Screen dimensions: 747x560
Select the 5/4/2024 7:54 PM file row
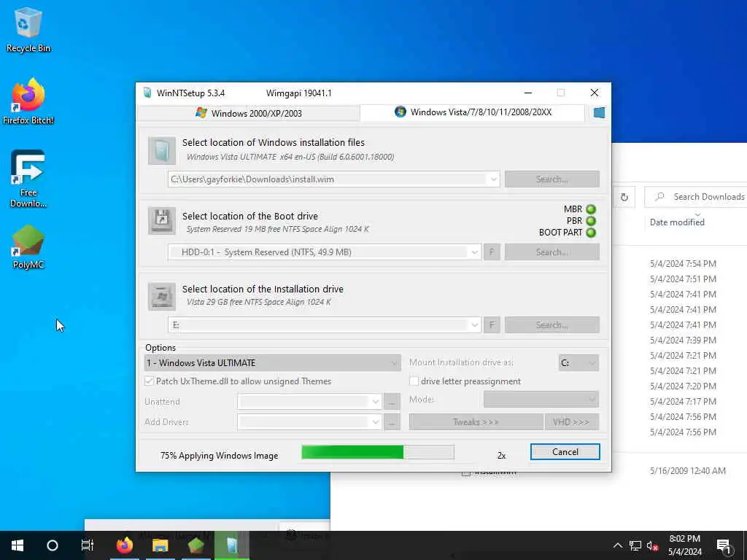point(683,263)
